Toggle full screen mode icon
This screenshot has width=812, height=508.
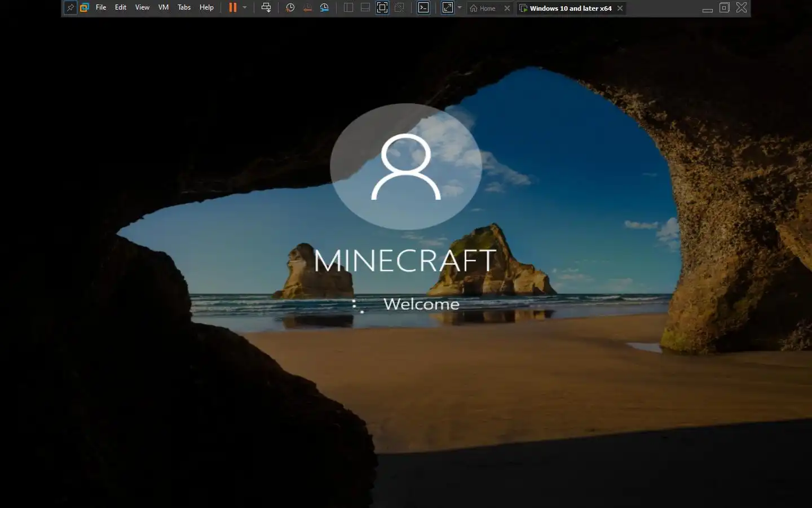[x=382, y=8]
